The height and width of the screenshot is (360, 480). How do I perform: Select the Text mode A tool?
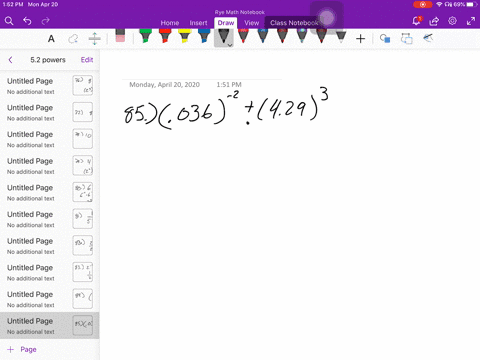[x=51, y=39]
